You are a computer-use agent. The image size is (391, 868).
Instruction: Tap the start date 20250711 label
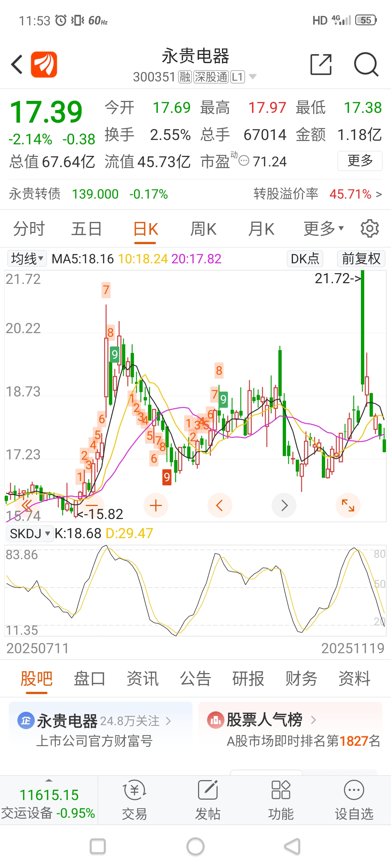pos(38,648)
